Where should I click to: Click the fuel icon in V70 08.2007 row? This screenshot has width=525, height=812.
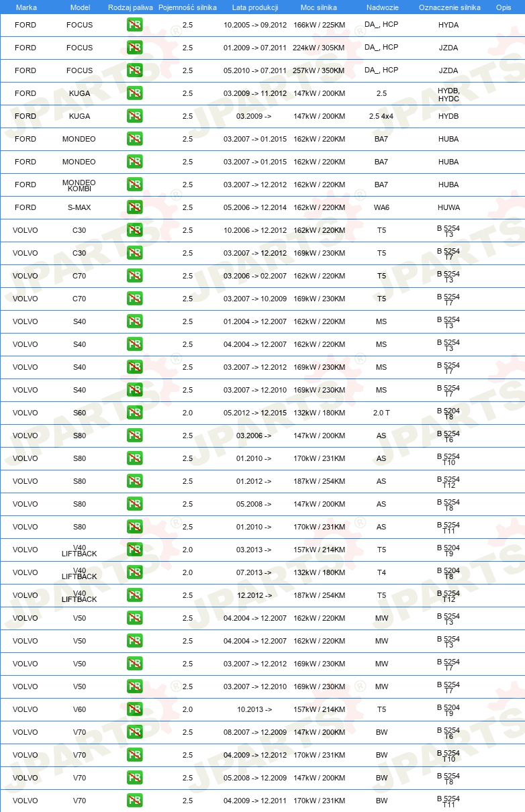[x=135, y=732]
